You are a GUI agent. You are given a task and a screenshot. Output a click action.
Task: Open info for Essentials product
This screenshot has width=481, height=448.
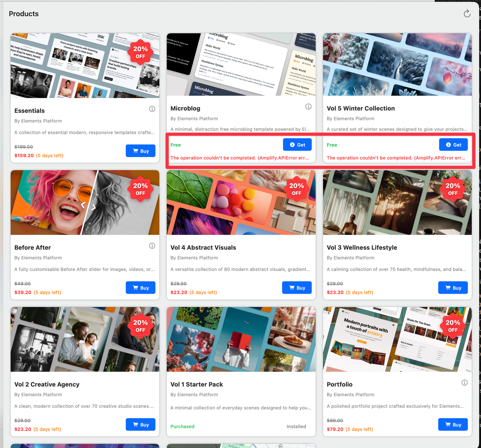click(152, 109)
